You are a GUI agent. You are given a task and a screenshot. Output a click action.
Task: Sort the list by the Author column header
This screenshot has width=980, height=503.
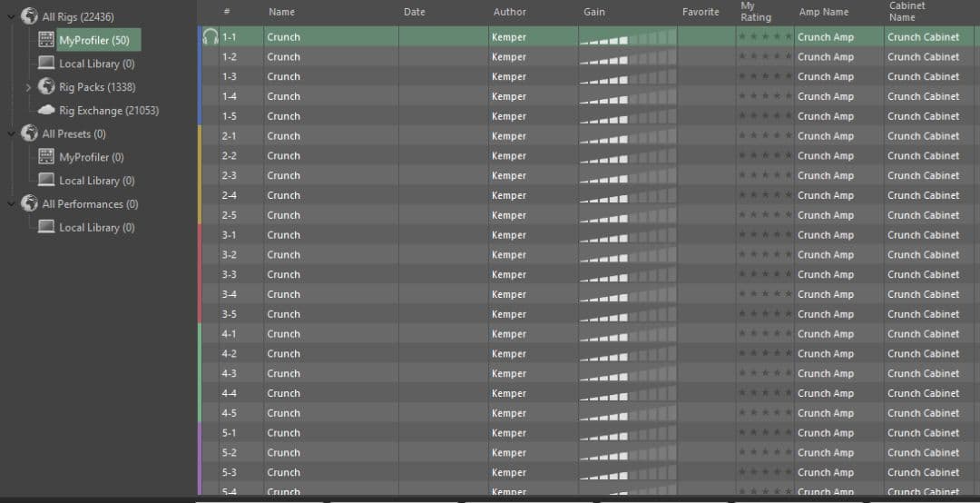[509, 12]
